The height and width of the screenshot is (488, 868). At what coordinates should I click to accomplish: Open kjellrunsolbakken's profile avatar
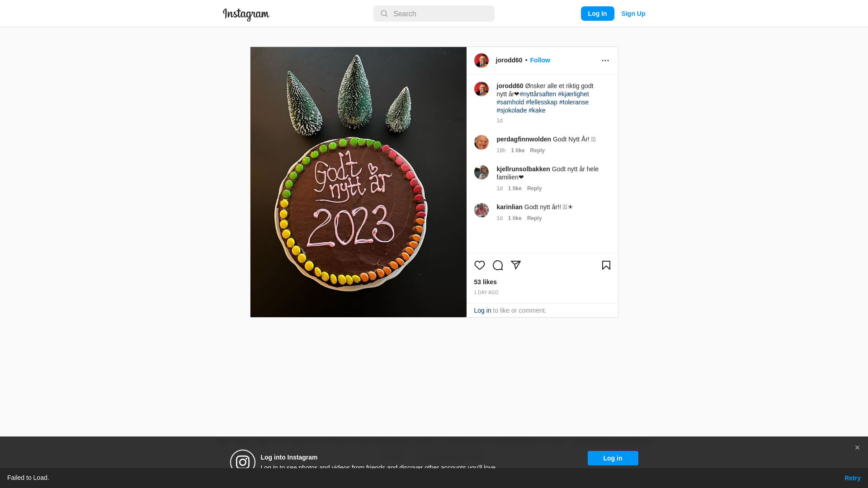[481, 172]
